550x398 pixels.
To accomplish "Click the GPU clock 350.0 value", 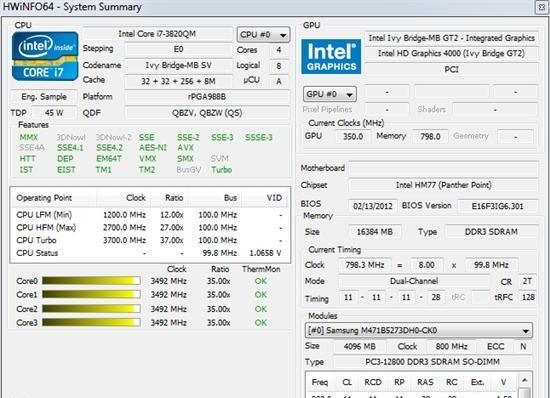I will [x=353, y=136].
